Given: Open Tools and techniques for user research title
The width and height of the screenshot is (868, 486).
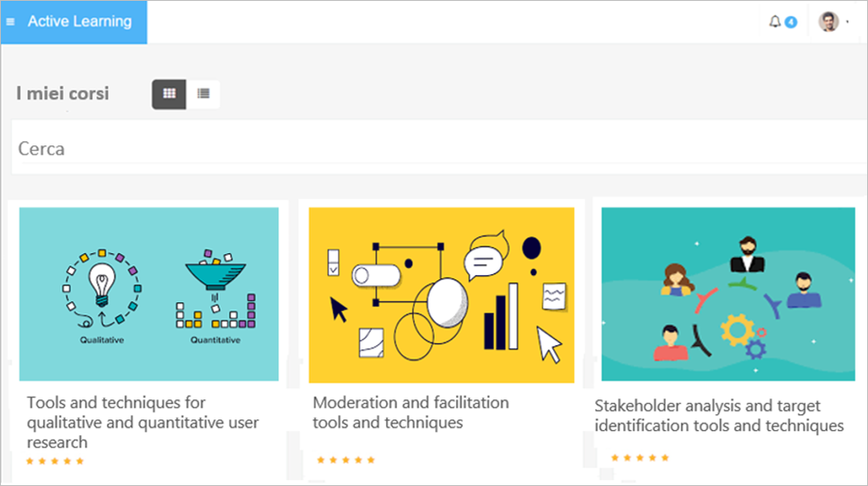Looking at the screenshot, I should pyautogui.click(x=143, y=422).
